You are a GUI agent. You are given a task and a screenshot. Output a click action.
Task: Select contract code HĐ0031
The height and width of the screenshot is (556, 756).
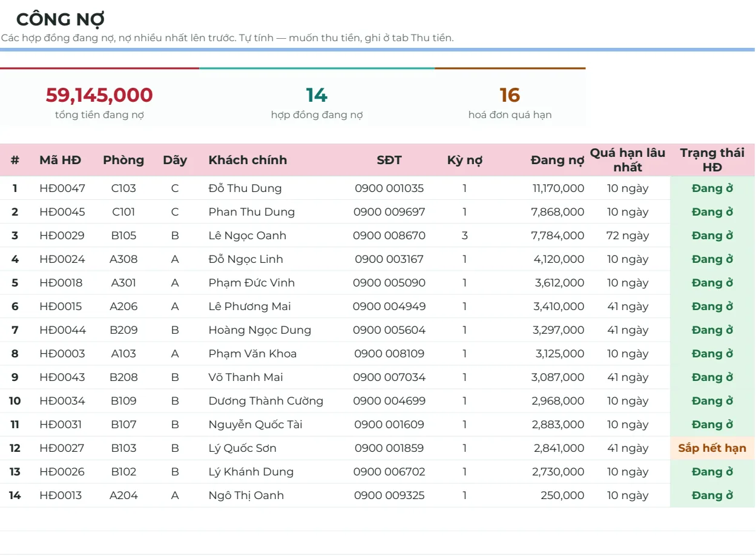[x=61, y=425]
